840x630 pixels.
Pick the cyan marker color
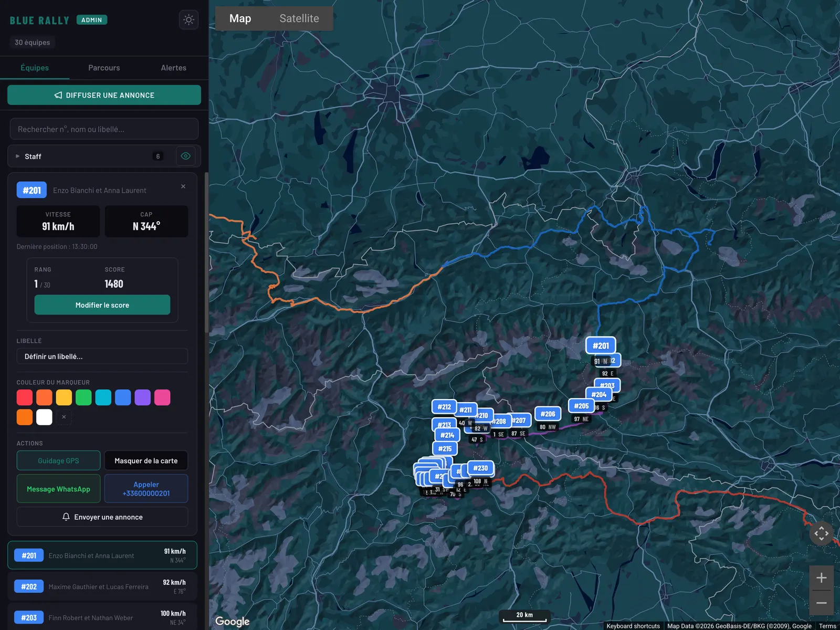(103, 397)
